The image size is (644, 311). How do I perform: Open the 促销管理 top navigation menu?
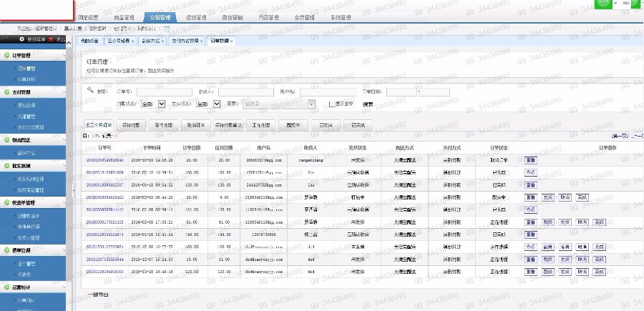coord(196,18)
